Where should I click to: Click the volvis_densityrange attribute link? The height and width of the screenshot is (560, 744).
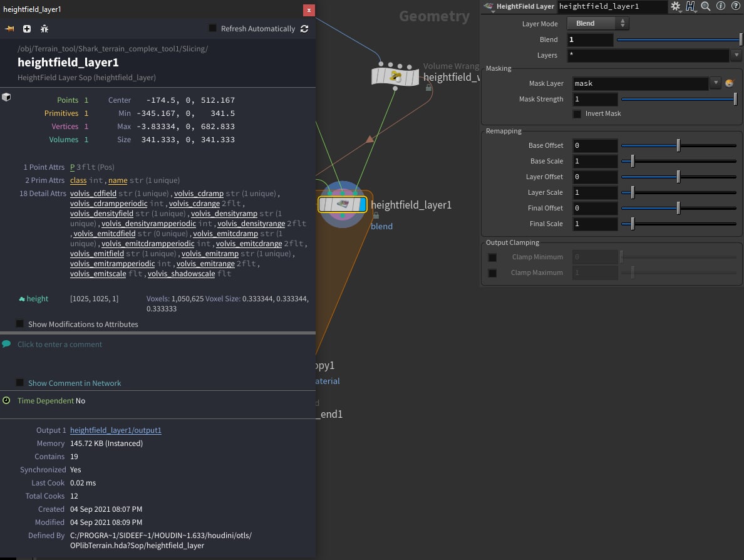coord(251,224)
